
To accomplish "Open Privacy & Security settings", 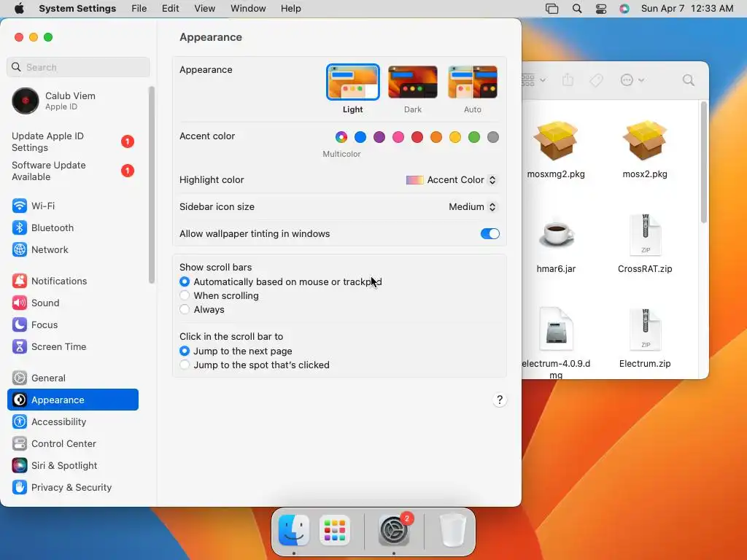I will coord(73,488).
